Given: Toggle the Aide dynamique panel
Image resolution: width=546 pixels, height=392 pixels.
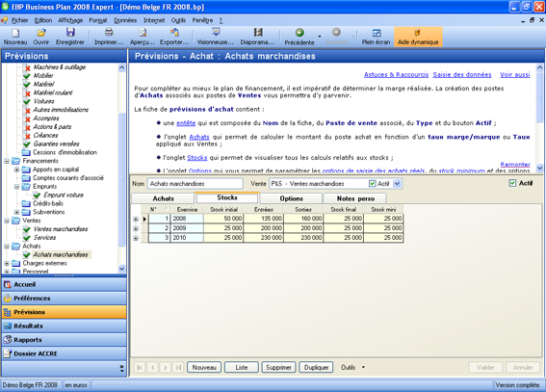Looking at the screenshot, I should pyautogui.click(x=418, y=37).
